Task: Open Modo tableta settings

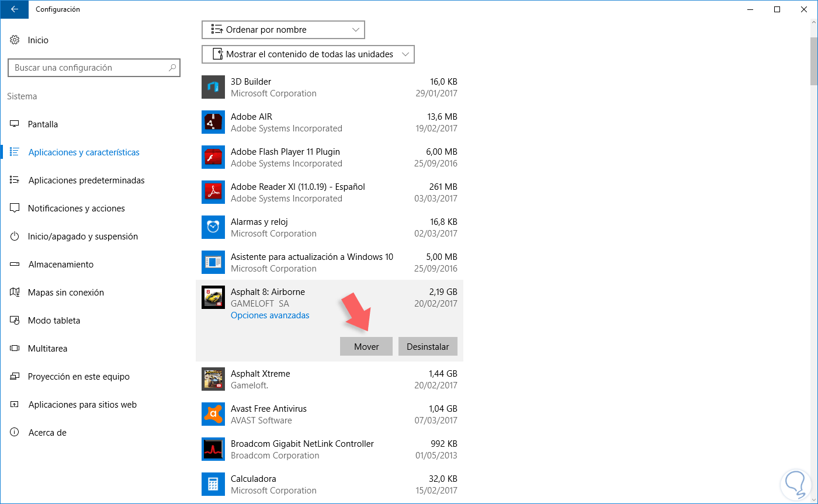Action: point(54,321)
